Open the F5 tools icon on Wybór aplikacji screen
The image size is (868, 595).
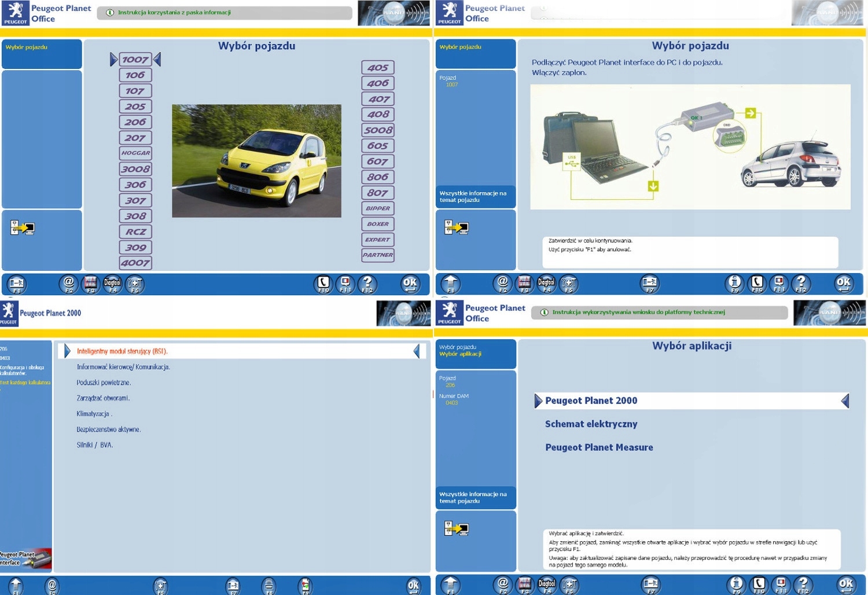(x=569, y=585)
